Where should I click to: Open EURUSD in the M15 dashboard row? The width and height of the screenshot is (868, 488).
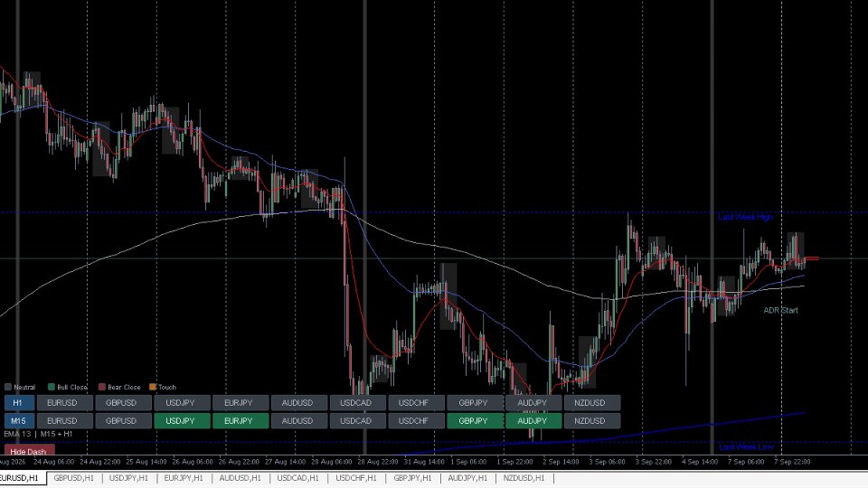65,421
